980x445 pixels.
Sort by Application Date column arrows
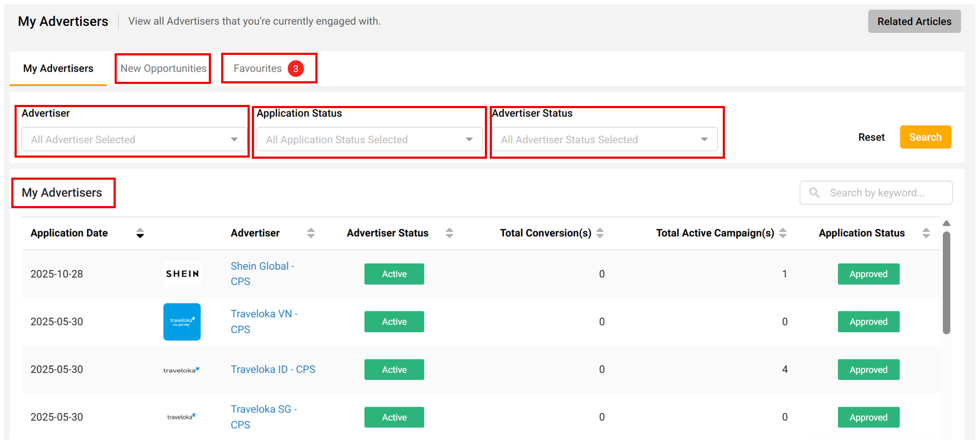pyautogui.click(x=140, y=233)
